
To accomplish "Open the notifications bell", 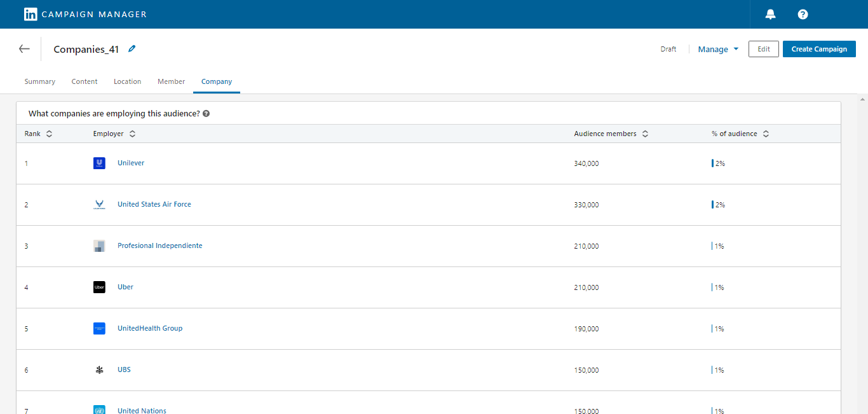I will tap(770, 14).
